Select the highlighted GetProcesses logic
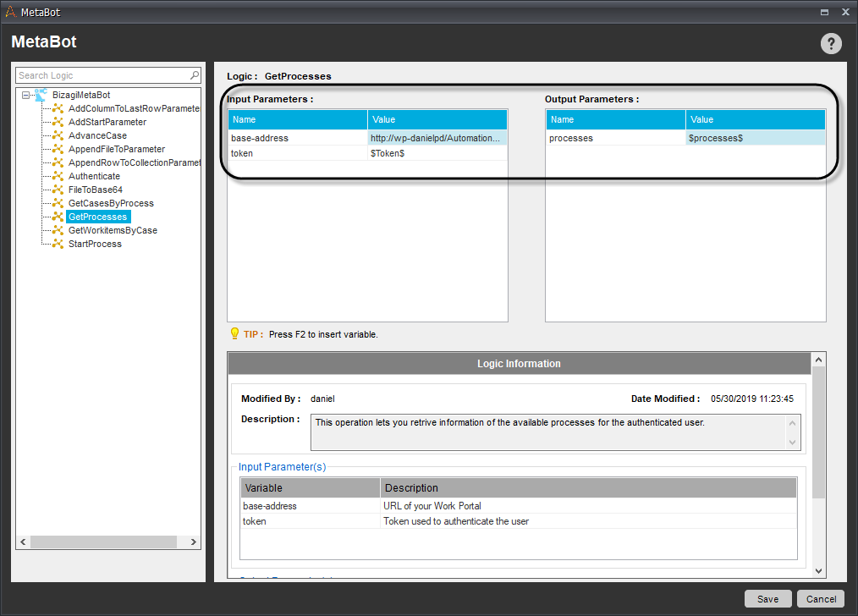 coord(98,217)
